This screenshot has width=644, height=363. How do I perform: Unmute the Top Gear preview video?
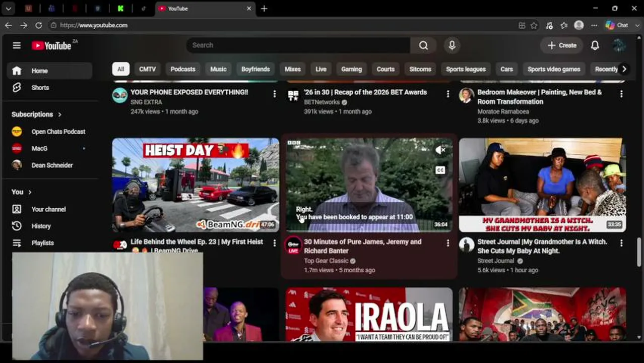click(x=440, y=150)
